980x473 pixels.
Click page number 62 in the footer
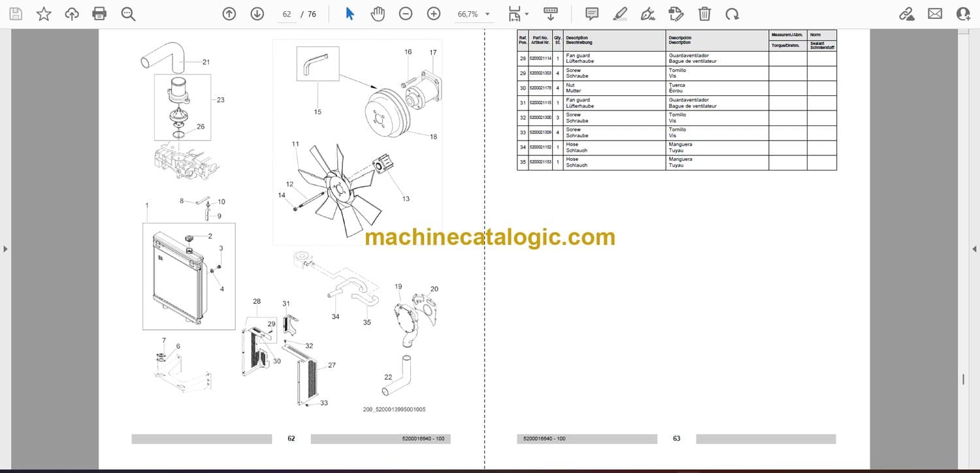[291, 438]
